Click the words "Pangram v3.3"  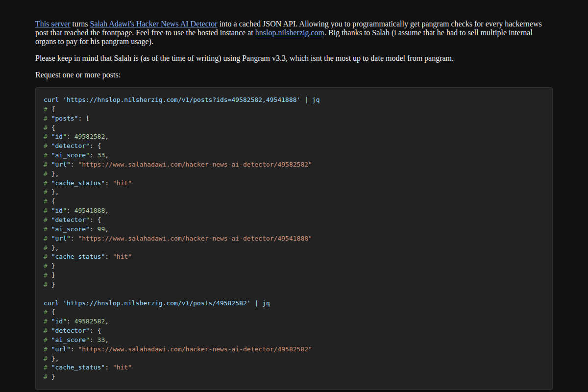pos(264,58)
